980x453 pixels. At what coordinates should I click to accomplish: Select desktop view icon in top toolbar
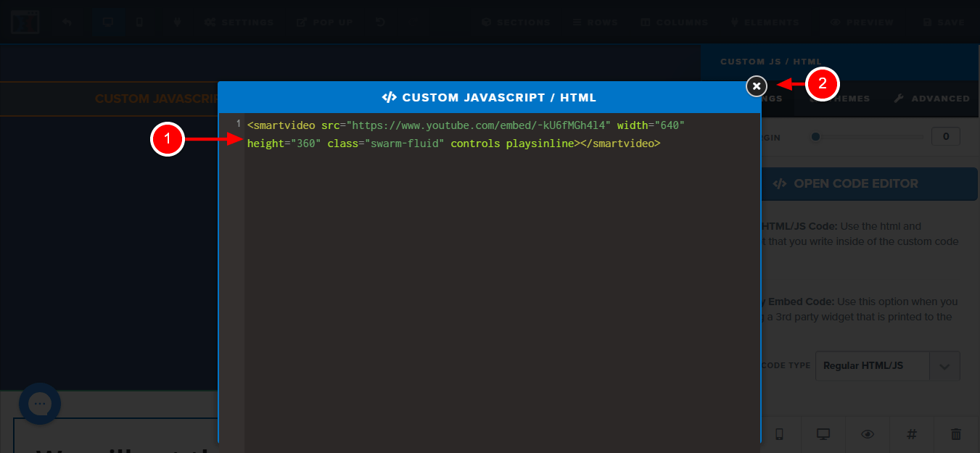tap(107, 22)
